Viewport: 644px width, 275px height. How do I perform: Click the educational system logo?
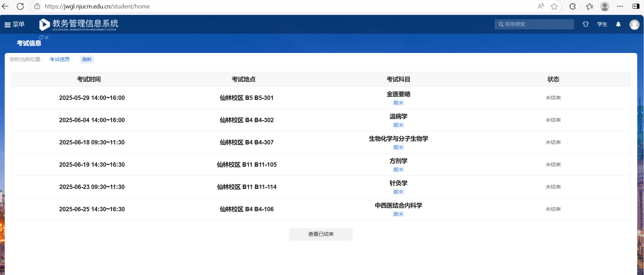point(79,24)
